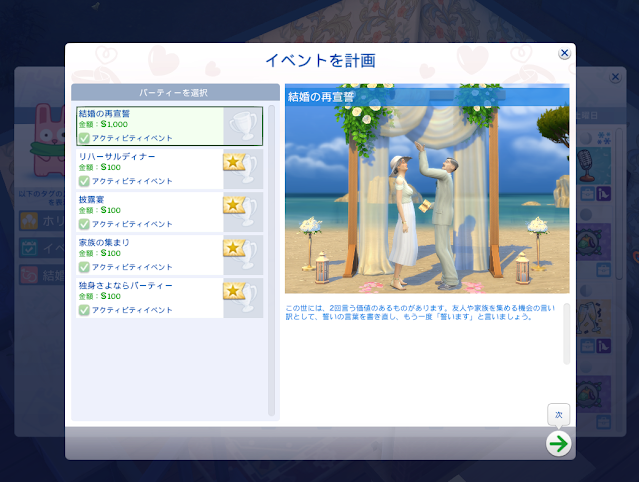Click the 金額: §1,000 price text

click(103, 124)
